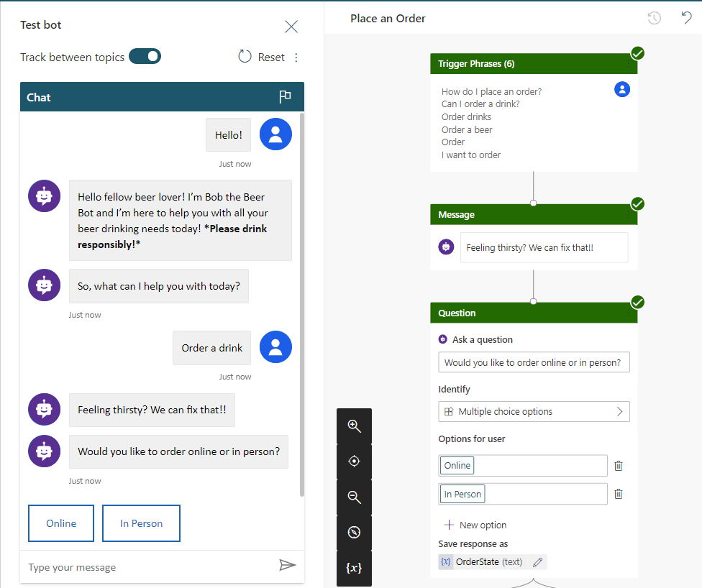Send message with paper plane icon
702x588 pixels.
pyautogui.click(x=287, y=566)
